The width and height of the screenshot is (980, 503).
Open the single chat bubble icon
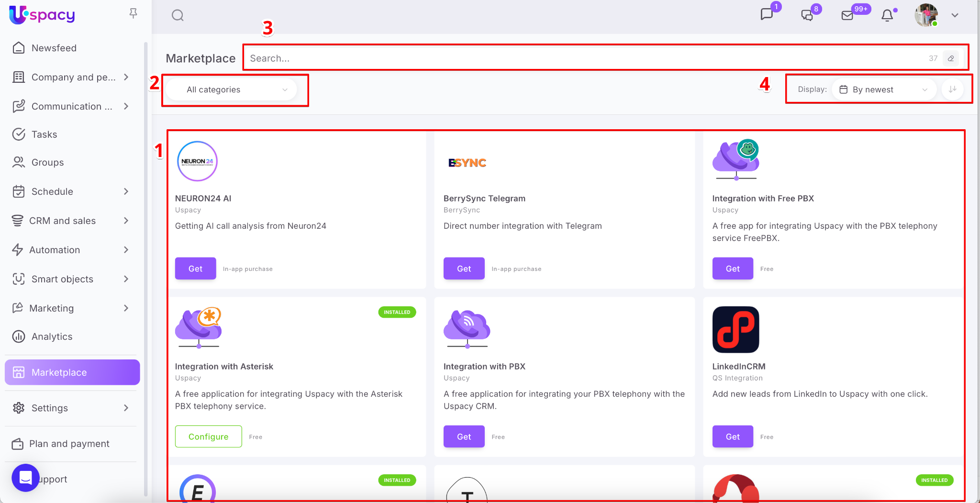pos(767,14)
